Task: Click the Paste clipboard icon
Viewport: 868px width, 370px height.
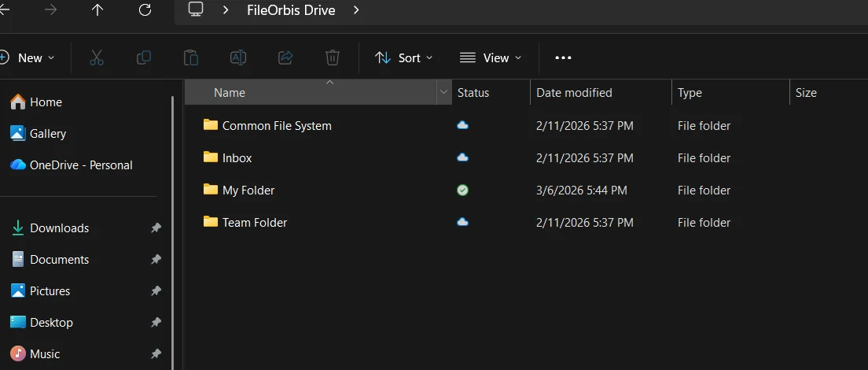Action: [x=190, y=57]
